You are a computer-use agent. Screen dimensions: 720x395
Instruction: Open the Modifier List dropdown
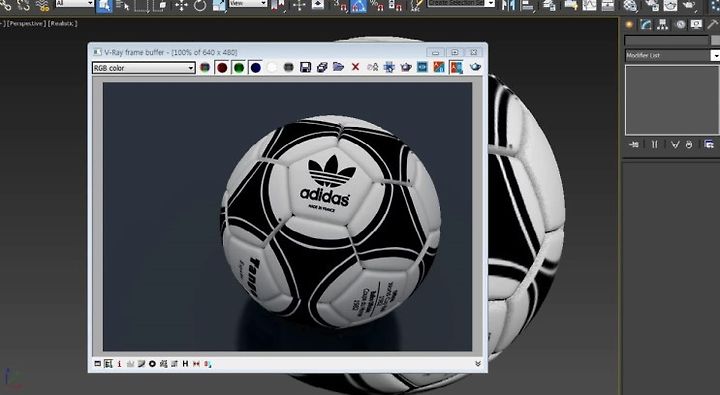[672, 55]
